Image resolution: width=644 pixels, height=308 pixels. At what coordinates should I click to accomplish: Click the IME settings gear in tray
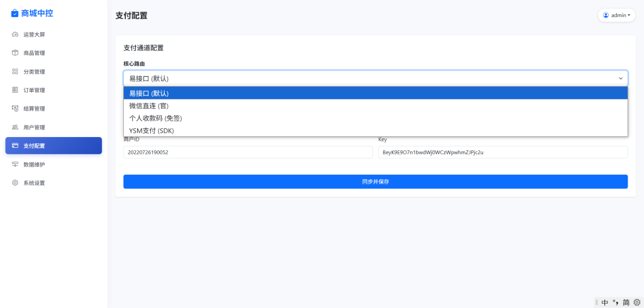pos(636,302)
